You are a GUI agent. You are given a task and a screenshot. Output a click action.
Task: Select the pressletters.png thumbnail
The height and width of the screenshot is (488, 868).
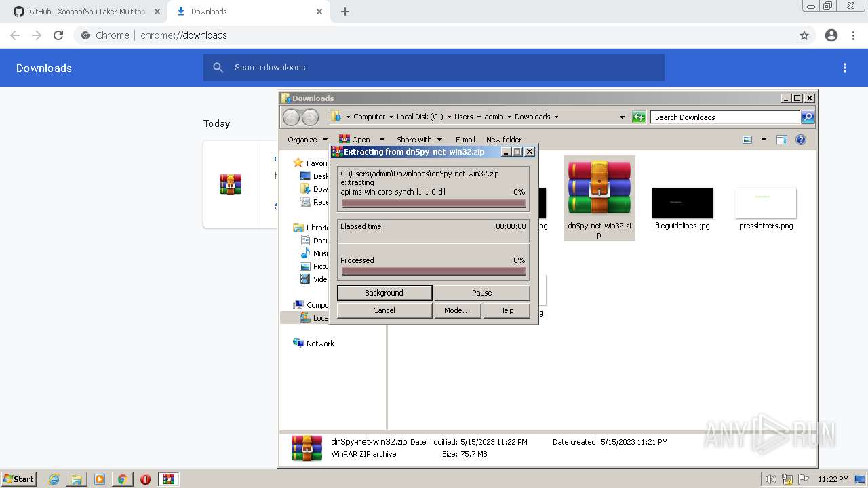click(766, 203)
